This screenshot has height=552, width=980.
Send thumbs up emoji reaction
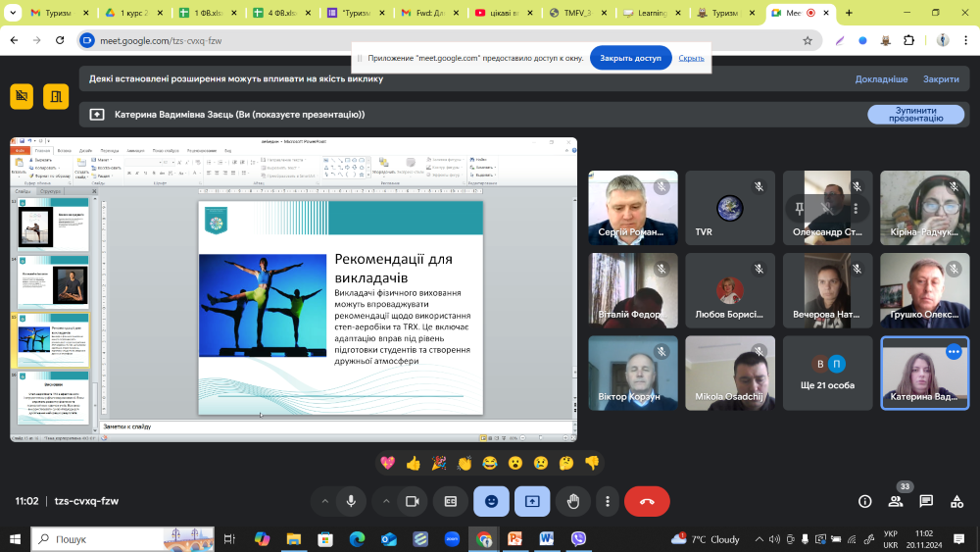414,463
